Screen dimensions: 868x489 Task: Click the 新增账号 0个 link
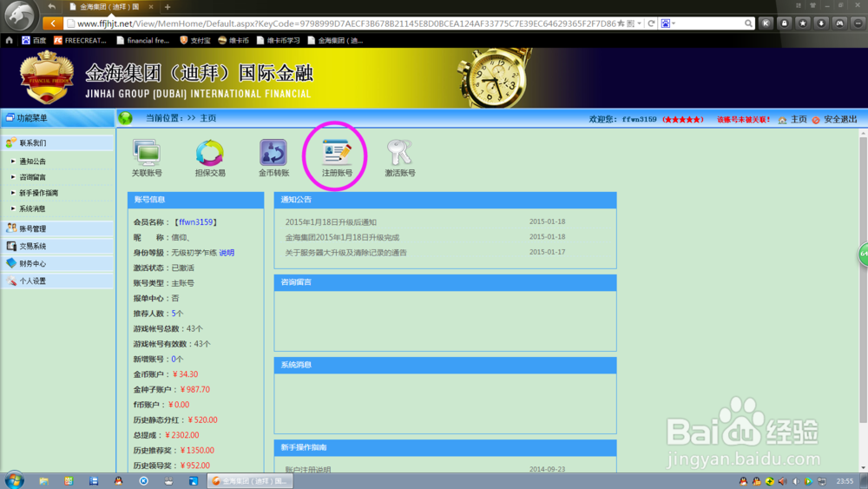[177, 359]
